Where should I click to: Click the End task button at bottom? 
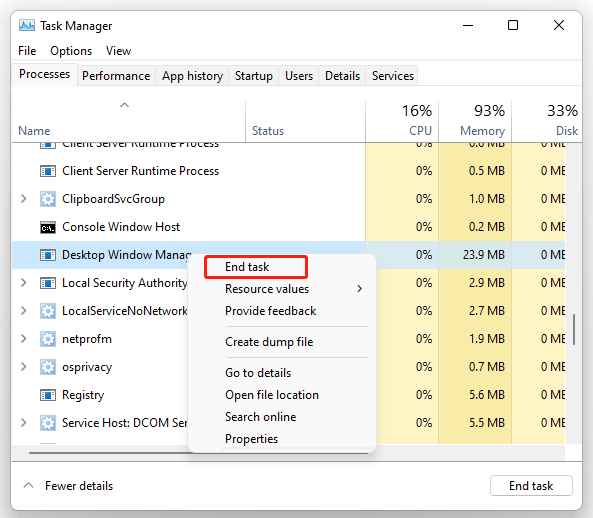(531, 485)
